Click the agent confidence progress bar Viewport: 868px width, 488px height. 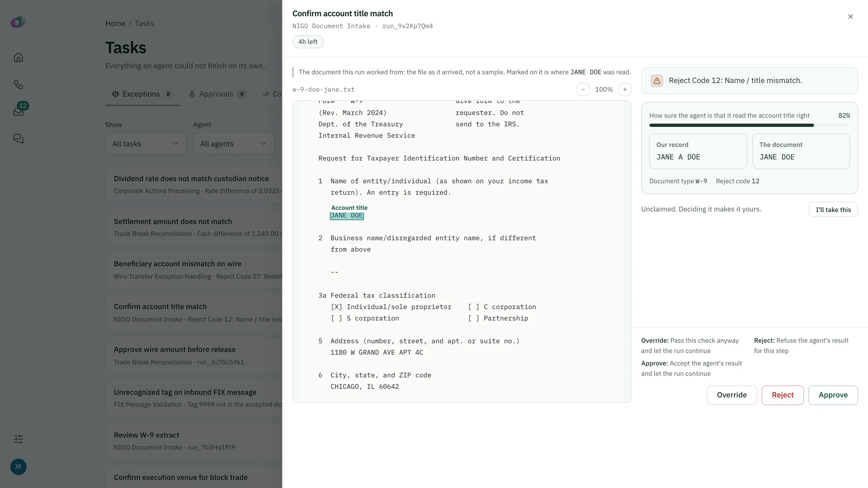749,125
